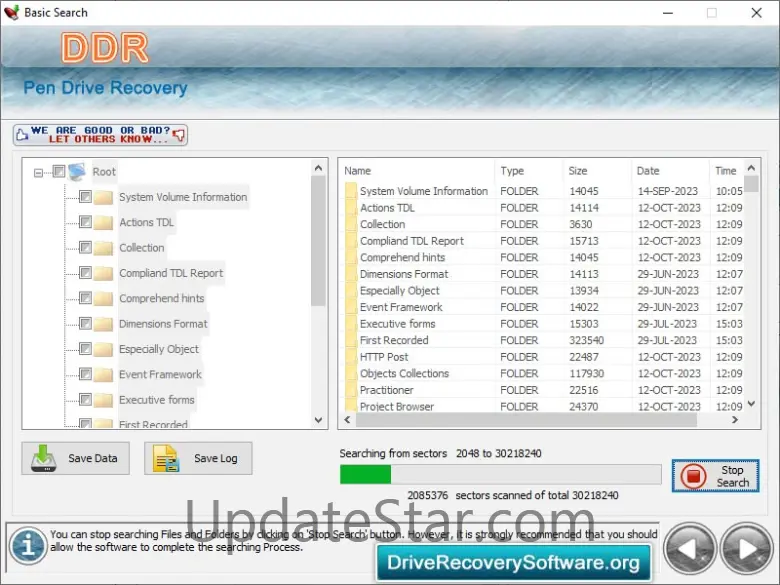
Task: Click file list scroll down arrow
Action: 752,403
